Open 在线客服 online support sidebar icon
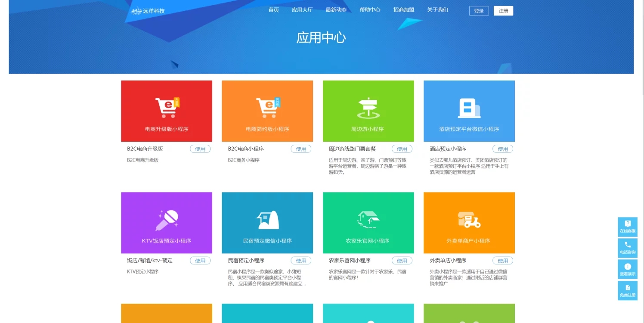The height and width of the screenshot is (323, 644). (x=628, y=227)
